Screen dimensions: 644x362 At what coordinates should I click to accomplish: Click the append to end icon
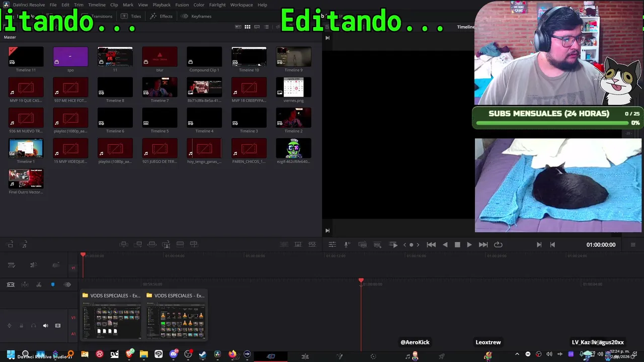[138, 244]
